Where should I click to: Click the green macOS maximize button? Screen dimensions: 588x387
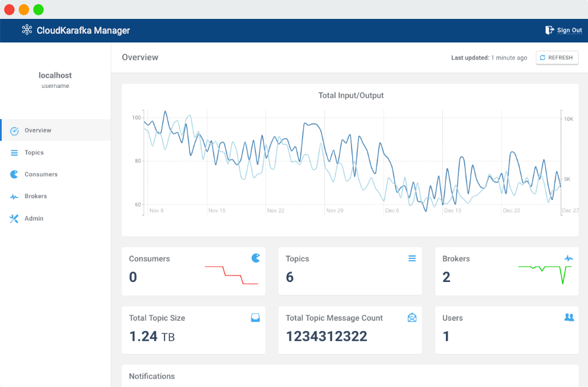38,9
